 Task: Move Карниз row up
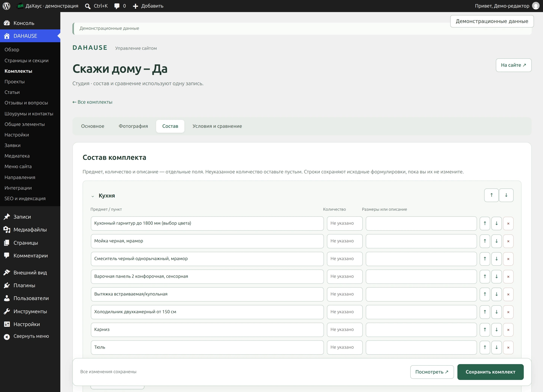[x=485, y=330]
